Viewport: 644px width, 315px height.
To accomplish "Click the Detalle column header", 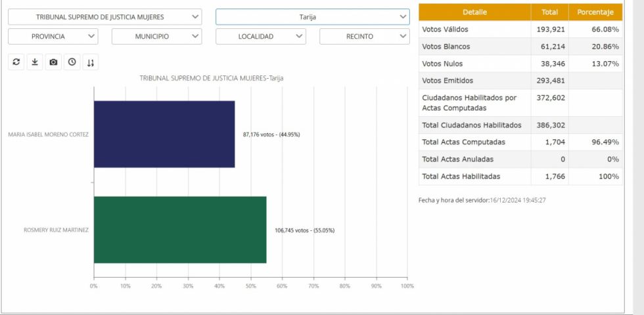I will 474,12.
